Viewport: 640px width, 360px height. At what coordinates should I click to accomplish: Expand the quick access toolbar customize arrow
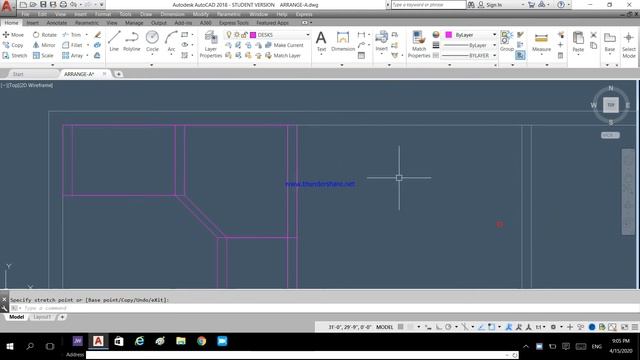click(x=102, y=4)
